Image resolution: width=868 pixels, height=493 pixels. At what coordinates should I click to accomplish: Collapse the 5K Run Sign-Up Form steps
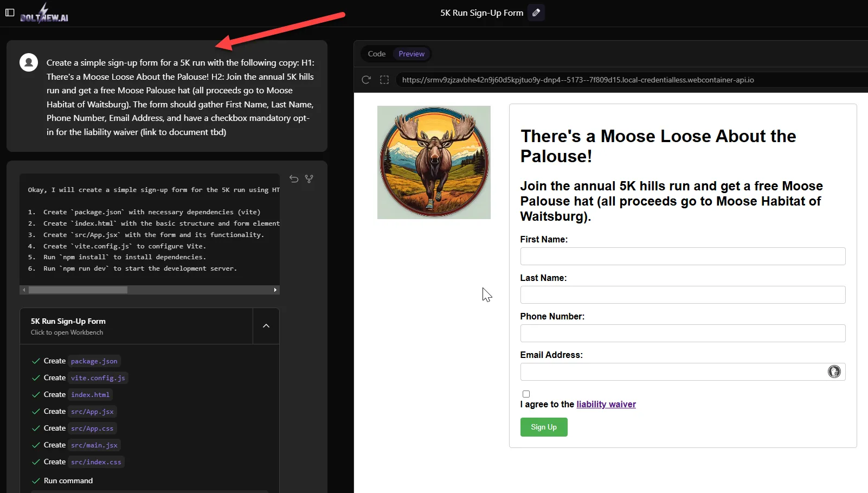point(266,326)
